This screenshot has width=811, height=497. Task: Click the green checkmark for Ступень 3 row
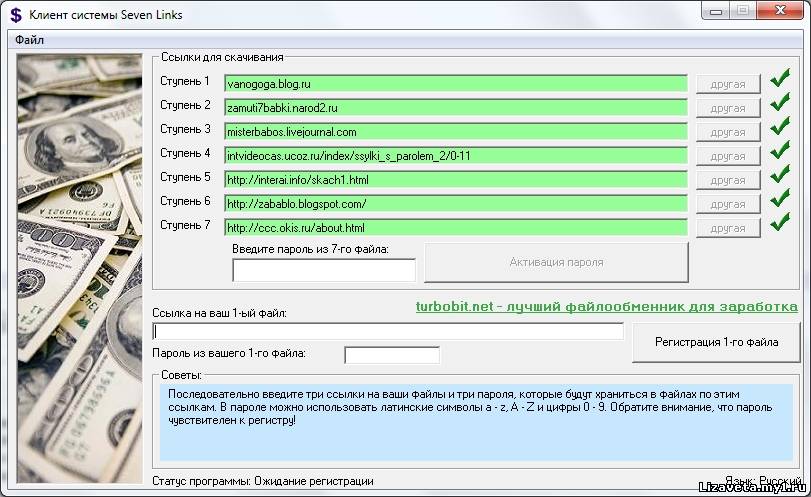780,129
